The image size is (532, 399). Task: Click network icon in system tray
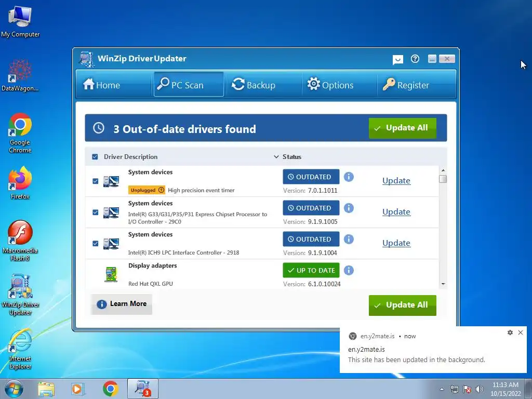455,389
